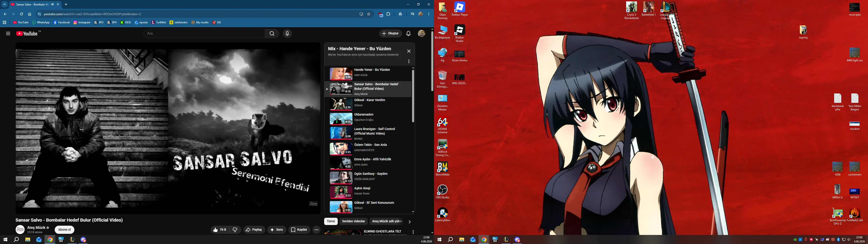Open the YouTube guide hamburger menu

click(8, 33)
